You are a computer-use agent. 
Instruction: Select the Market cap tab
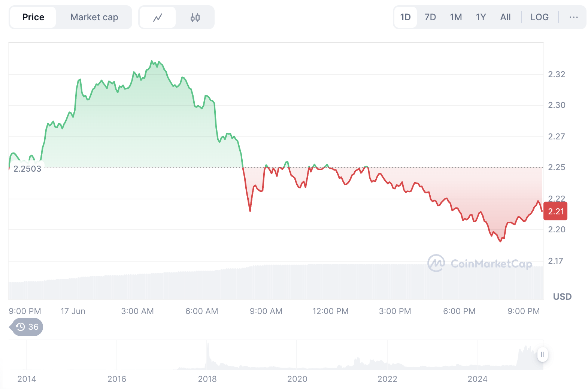[x=94, y=17]
